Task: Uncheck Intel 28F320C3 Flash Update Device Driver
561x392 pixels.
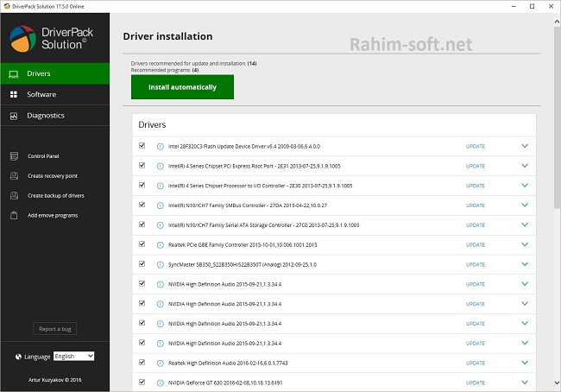Action: pos(142,146)
